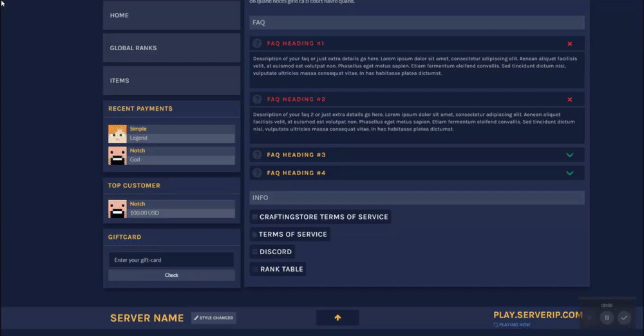This screenshot has height=336, width=644.
Task: Open the ITEMS menu entry
Action: tap(171, 80)
